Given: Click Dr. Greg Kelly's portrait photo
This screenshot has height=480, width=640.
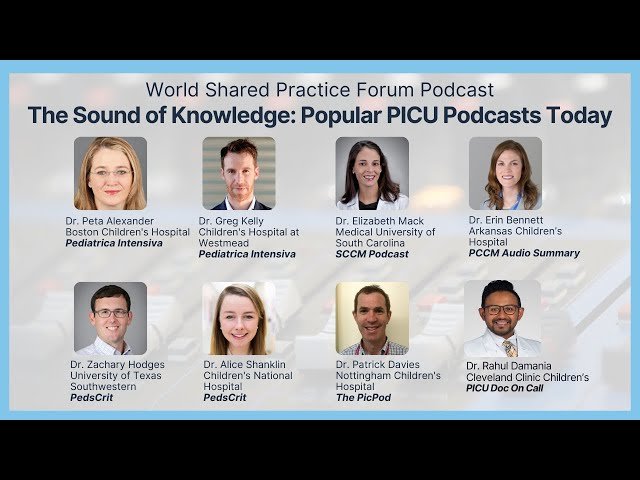Looking at the screenshot, I should 239,173.
